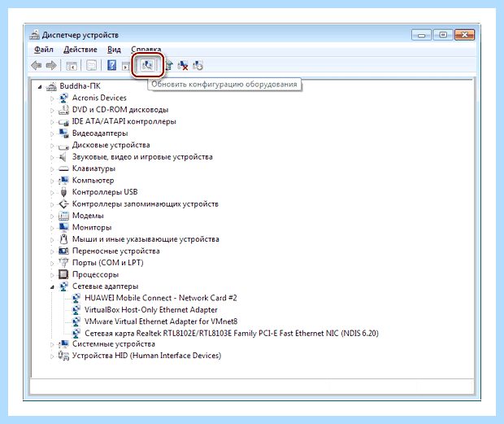
Task: Collapse the Сетевые адаптеры node
Action: point(52,286)
